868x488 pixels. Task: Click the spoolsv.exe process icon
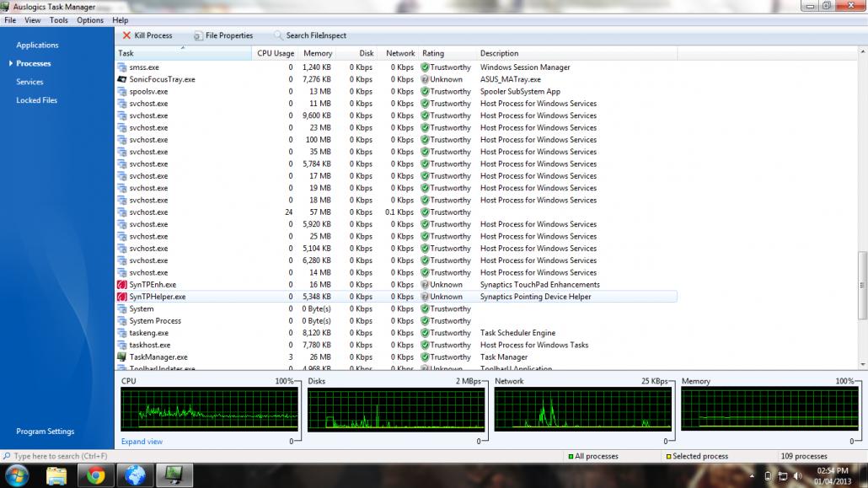click(122, 91)
